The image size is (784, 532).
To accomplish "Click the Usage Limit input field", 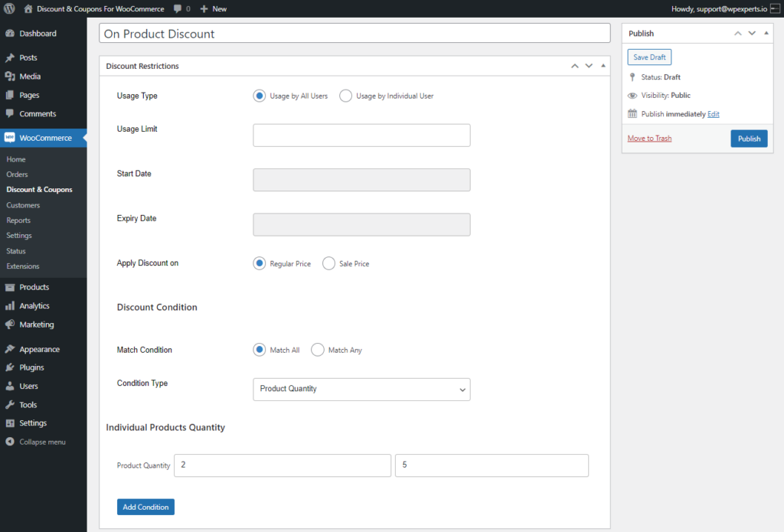I will pos(361,135).
